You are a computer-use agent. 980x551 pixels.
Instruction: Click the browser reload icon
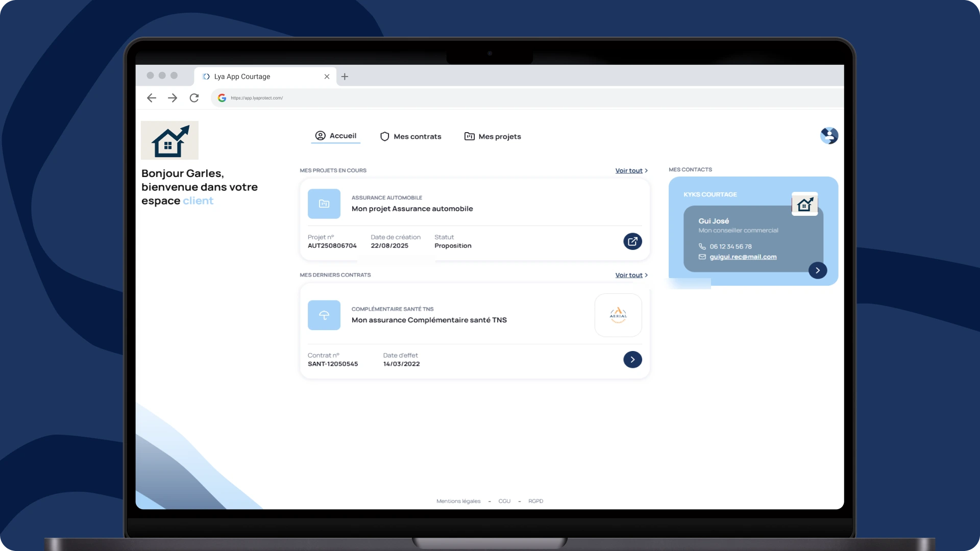pos(194,98)
